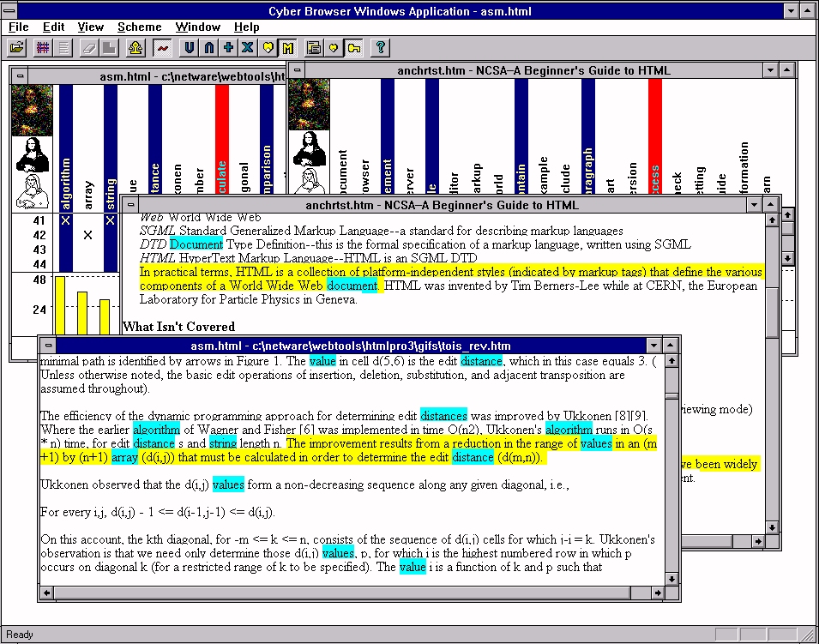Toggle the X mark under algorithm column
Screen dimensions: 819x644
point(66,220)
